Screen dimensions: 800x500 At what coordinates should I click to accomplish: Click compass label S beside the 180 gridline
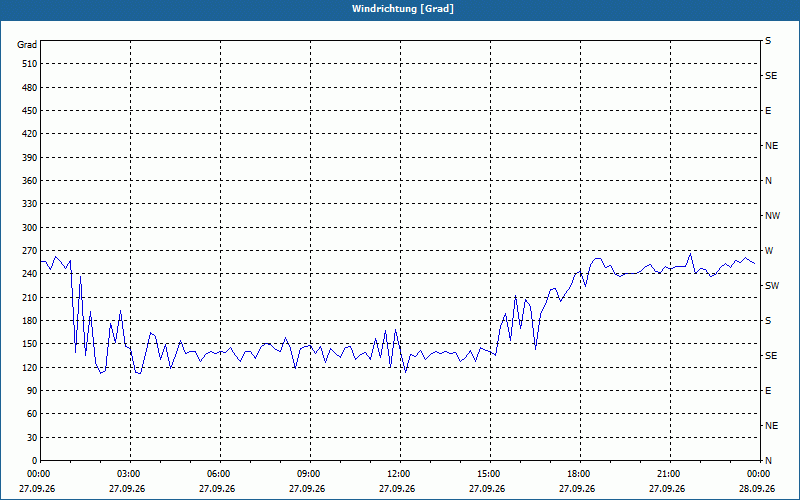coord(768,321)
